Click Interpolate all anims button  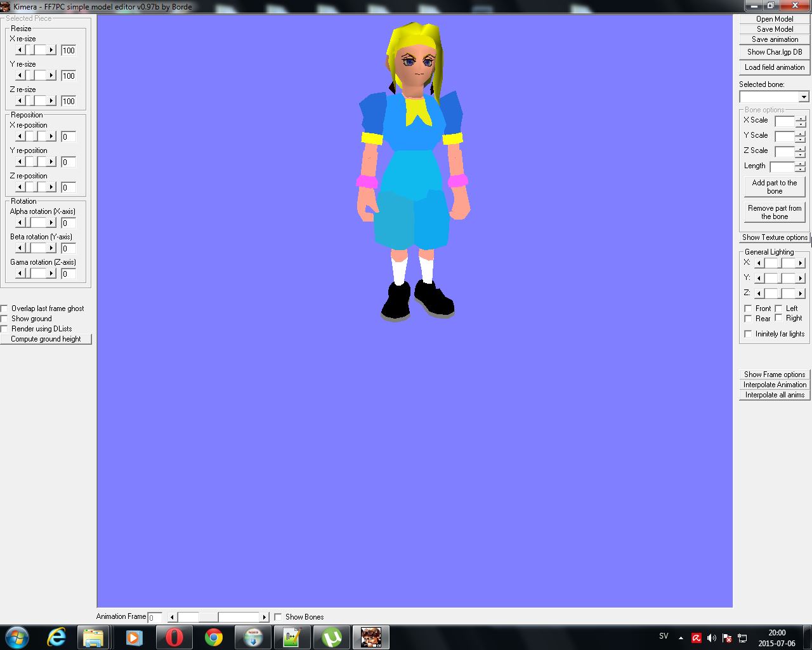click(775, 395)
